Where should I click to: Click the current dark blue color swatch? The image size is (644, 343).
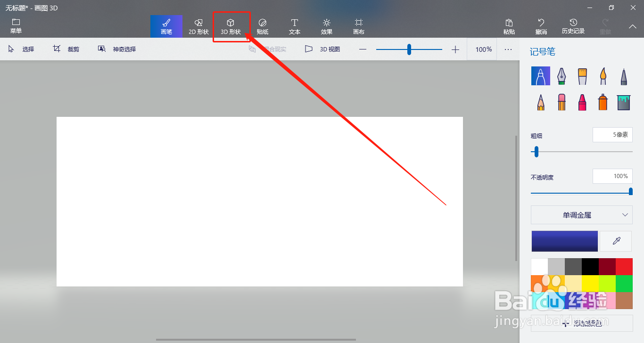(x=565, y=241)
